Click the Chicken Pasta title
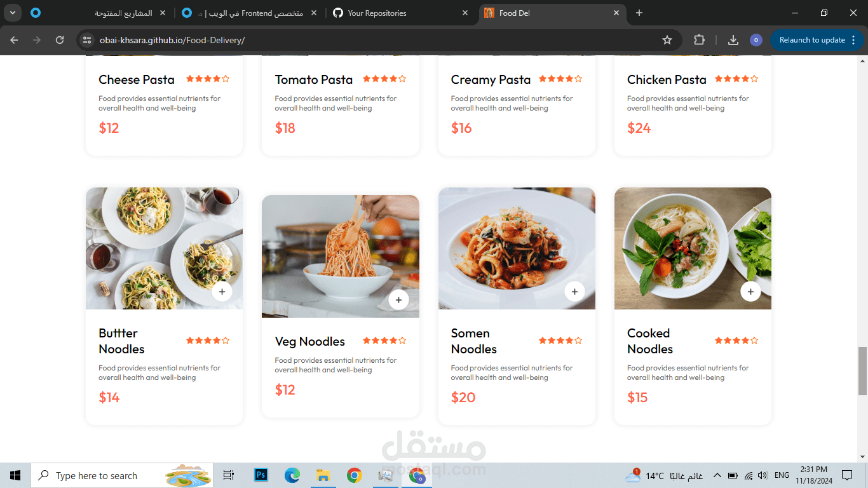This screenshot has width=868, height=488. [x=667, y=79]
